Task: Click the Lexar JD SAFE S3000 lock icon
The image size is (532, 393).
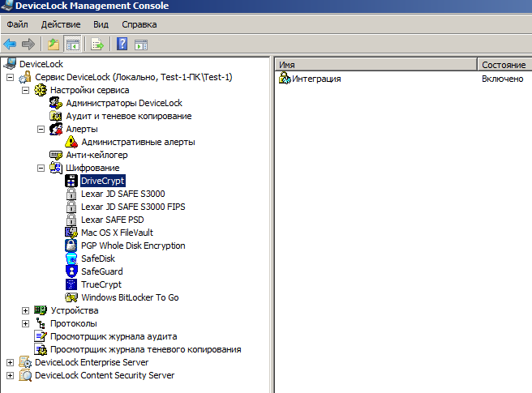Action: click(x=71, y=194)
